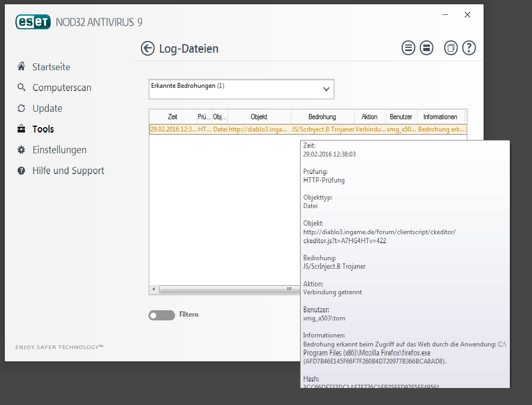532x405 pixels.
Task: Click the horizontal scrollbar thumb of the log table
Action: tap(230, 289)
